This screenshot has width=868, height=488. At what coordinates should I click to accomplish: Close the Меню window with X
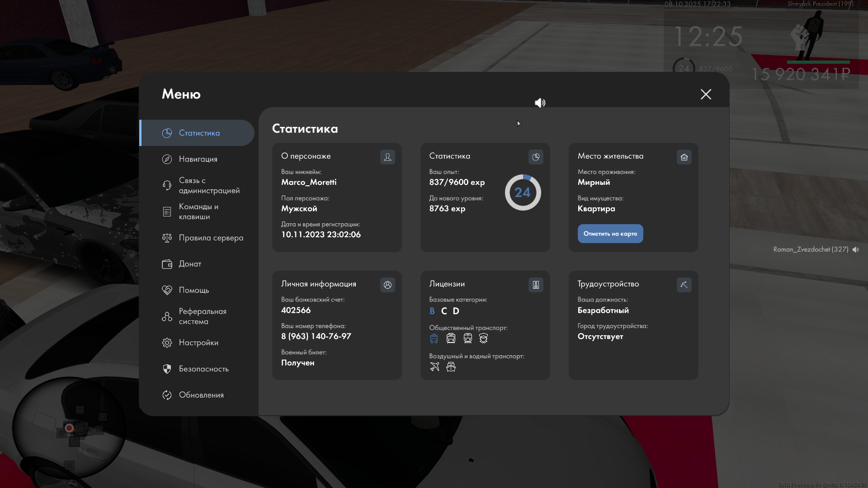tap(706, 94)
